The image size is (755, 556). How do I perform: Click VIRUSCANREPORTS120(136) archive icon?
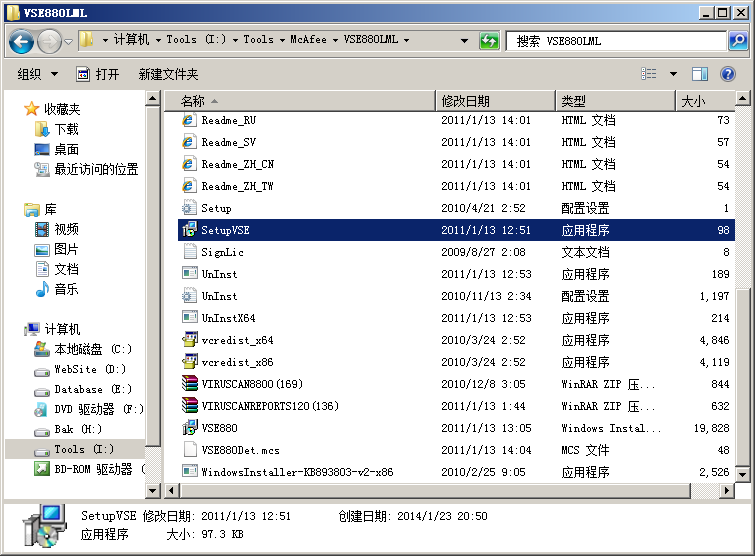click(x=189, y=406)
